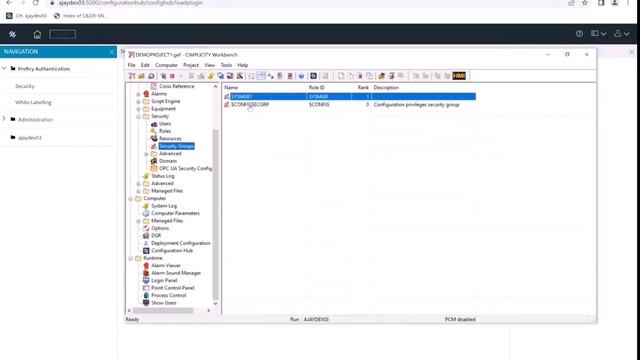Screen dimensions: 640x360
Task: Open White Labelling in Navigation panel
Action: [x=33, y=102]
